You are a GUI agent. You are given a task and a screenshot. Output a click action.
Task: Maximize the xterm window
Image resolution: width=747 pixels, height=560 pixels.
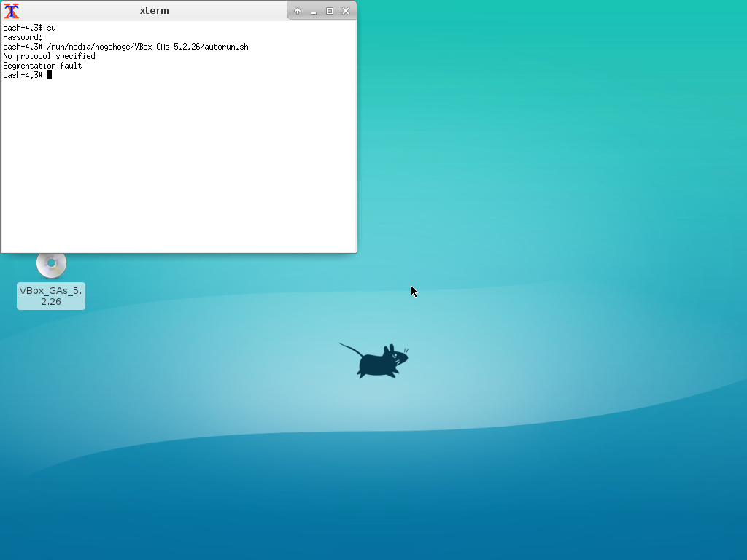tap(330, 11)
